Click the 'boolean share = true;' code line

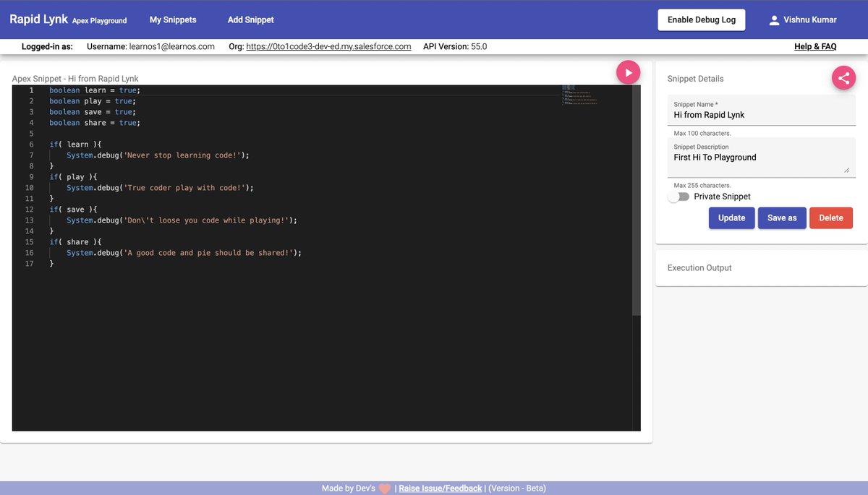tap(95, 123)
